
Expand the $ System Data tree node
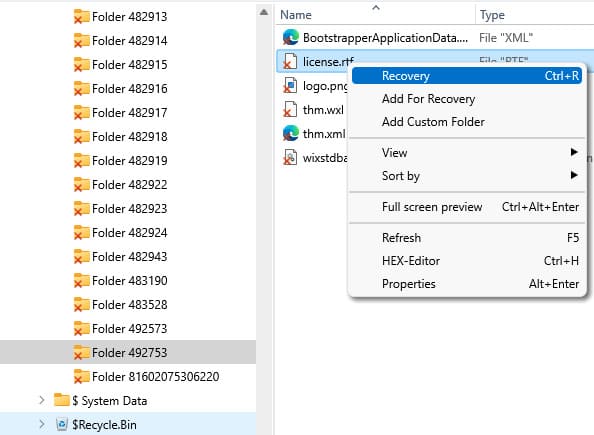tap(42, 400)
